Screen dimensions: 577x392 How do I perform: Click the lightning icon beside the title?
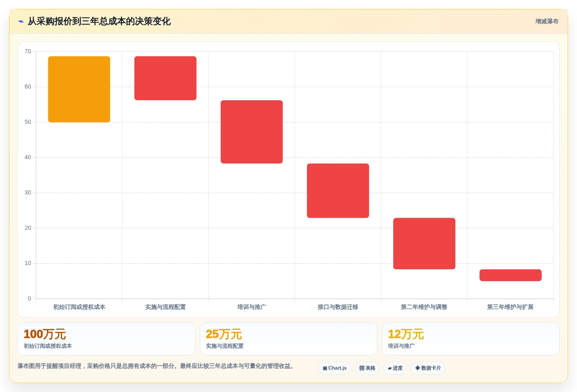click(x=21, y=21)
